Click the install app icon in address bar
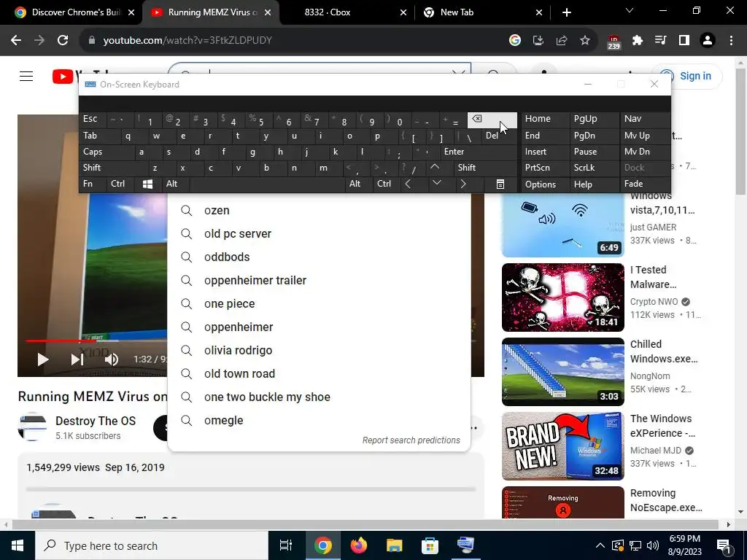Viewport: 747px width, 560px height. [538, 41]
